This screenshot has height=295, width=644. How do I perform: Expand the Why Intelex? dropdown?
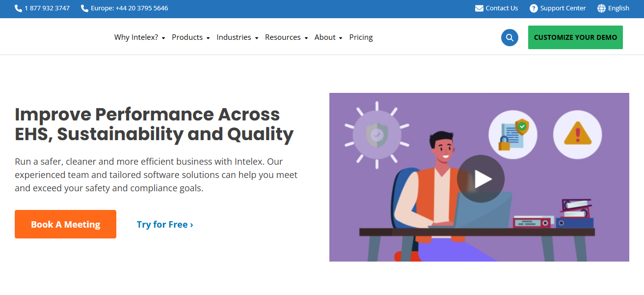point(139,37)
